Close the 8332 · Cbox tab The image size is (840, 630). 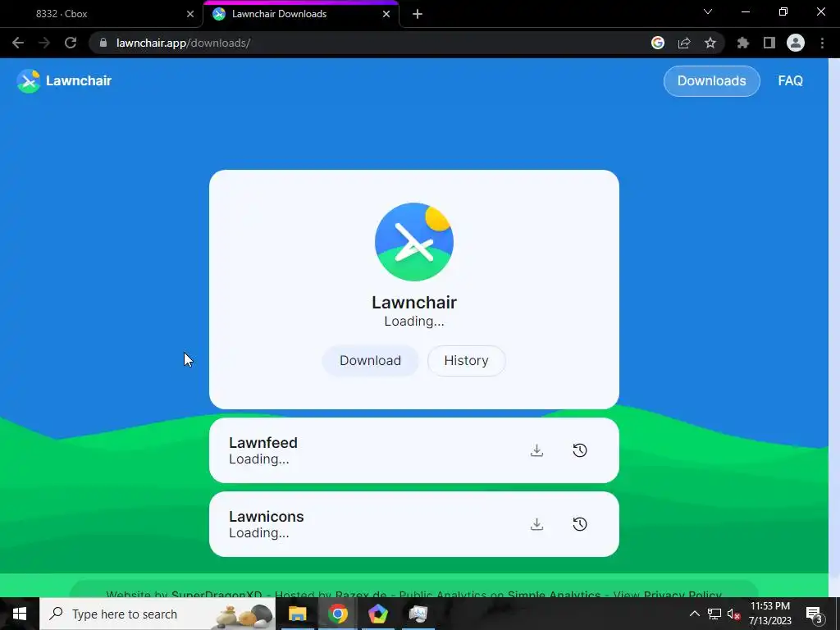(190, 14)
